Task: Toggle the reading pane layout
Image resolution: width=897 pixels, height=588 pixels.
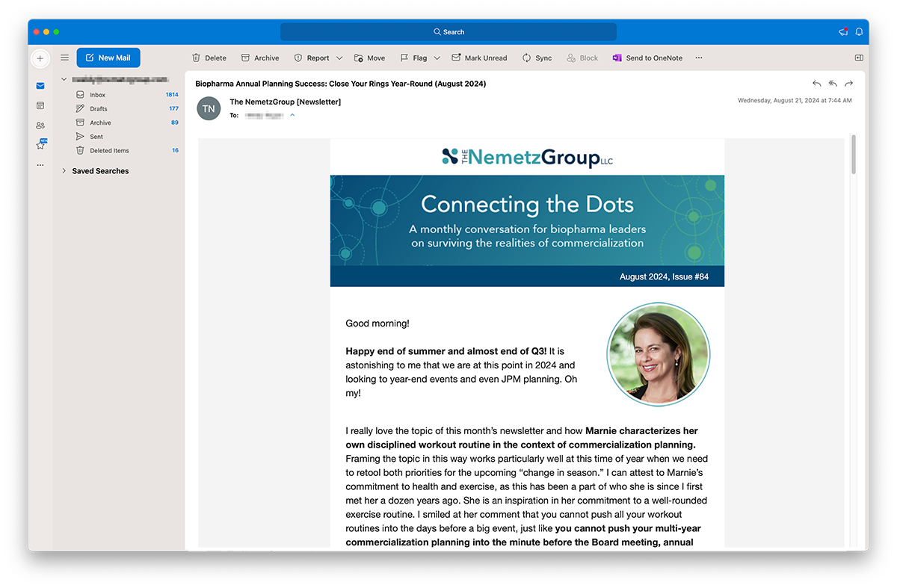Action: (859, 58)
